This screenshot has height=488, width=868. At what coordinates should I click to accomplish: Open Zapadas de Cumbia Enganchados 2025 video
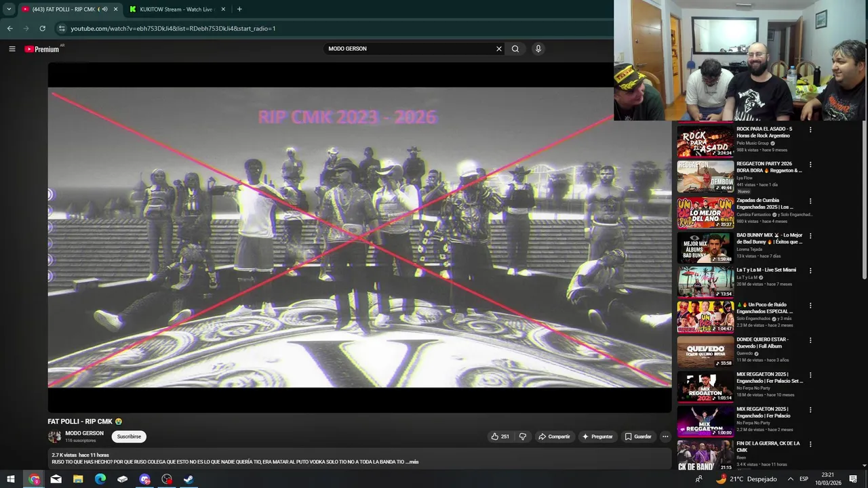click(764, 203)
